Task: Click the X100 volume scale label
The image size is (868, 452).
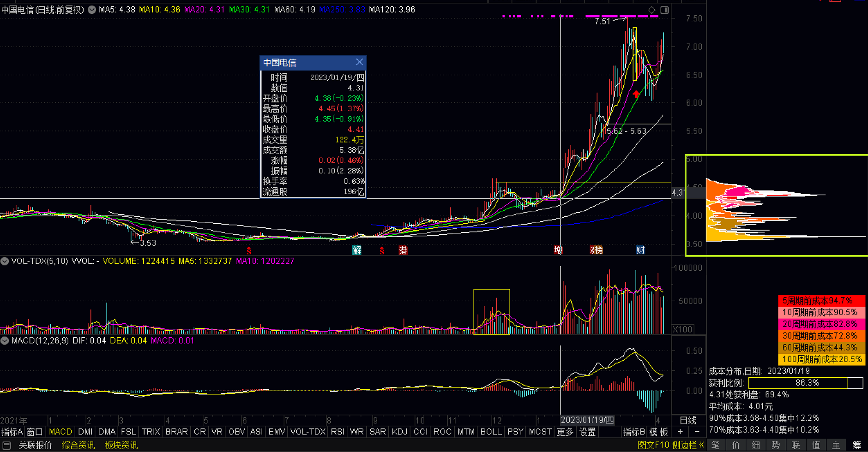Action: 683,329
